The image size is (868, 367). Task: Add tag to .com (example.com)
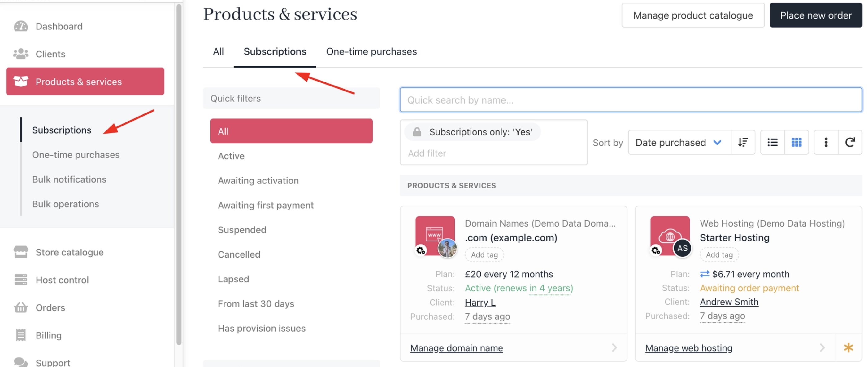pyautogui.click(x=484, y=255)
